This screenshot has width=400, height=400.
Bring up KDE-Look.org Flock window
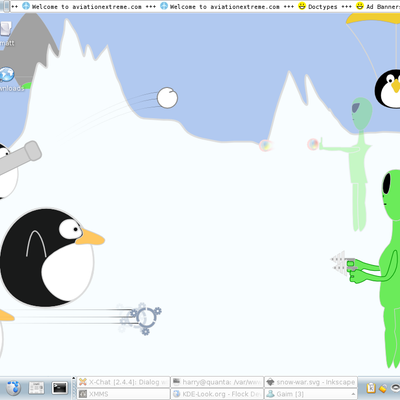tap(217, 394)
